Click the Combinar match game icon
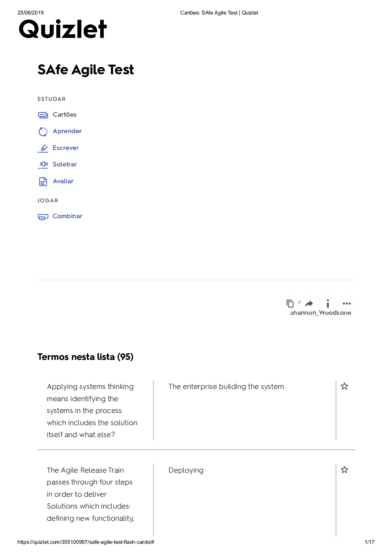392x555 pixels. 43,217
